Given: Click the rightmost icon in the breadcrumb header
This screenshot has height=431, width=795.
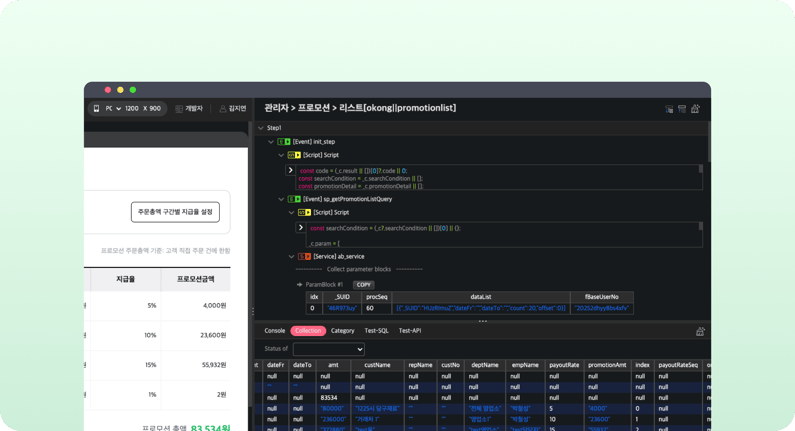Looking at the screenshot, I should [695, 108].
